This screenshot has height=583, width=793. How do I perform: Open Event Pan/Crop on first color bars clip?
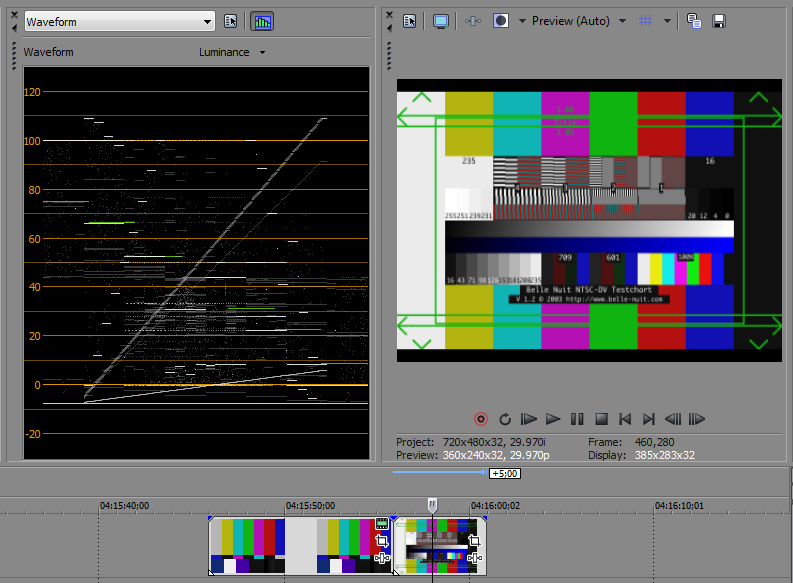[x=381, y=541]
